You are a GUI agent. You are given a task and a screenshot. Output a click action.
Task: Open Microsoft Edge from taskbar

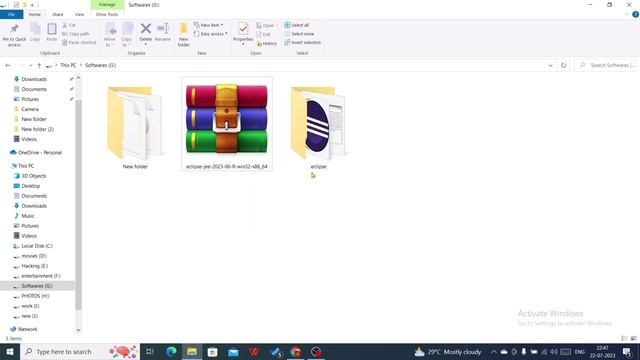point(171,351)
